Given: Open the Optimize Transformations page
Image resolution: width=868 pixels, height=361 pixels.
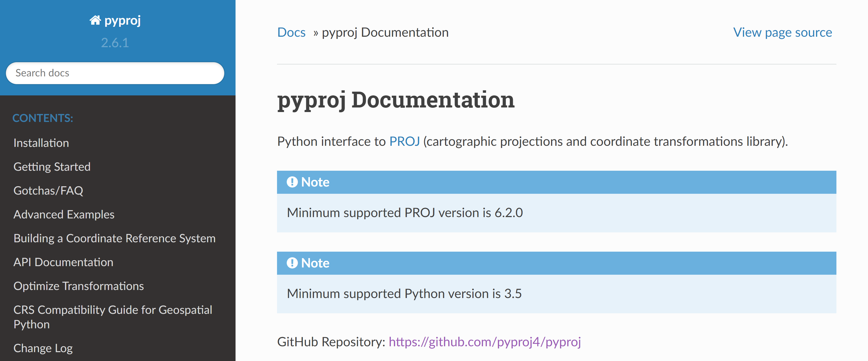Looking at the screenshot, I should coord(78,286).
